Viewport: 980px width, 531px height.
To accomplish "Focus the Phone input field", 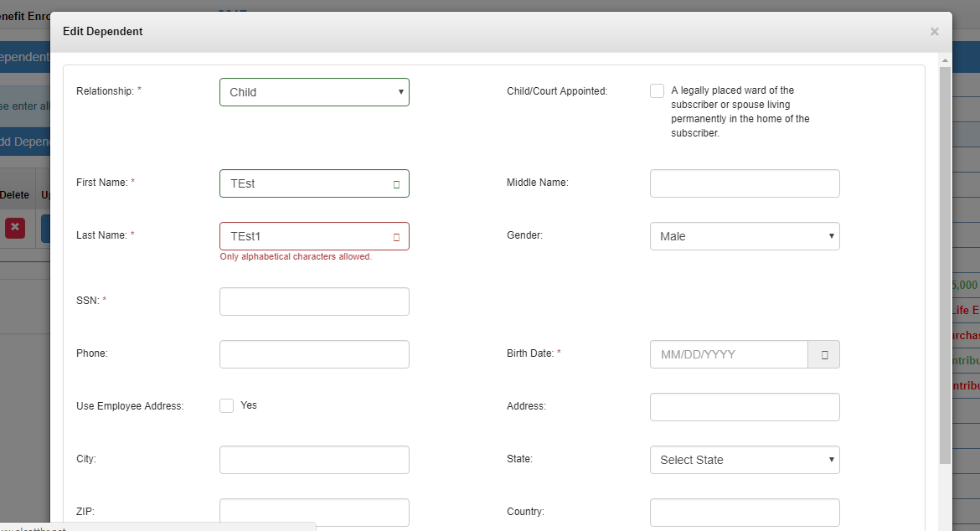I will click(314, 354).
